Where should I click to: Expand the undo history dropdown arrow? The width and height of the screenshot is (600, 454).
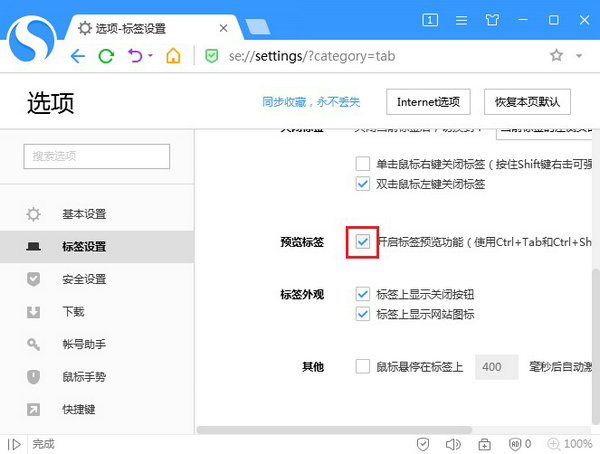tap(150, 56)
